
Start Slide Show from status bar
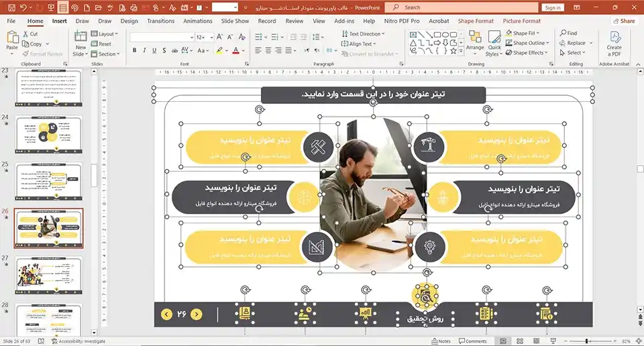[553, 341]
